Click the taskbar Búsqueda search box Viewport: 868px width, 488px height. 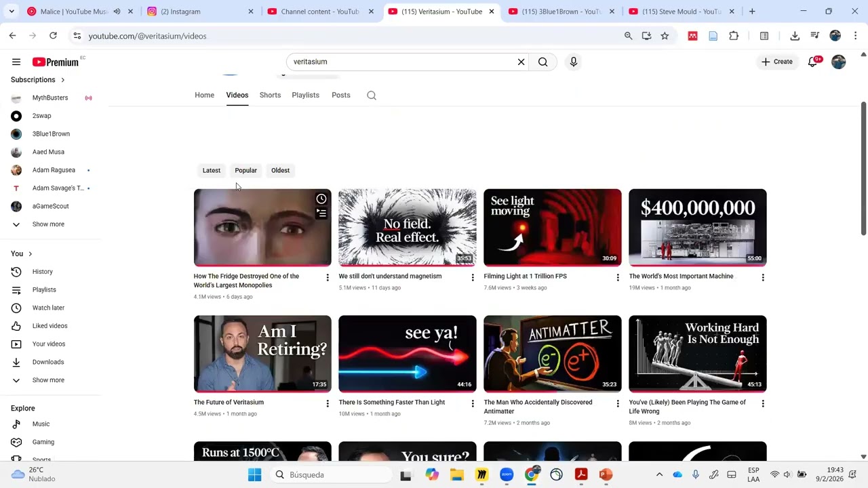click(332, 474)
